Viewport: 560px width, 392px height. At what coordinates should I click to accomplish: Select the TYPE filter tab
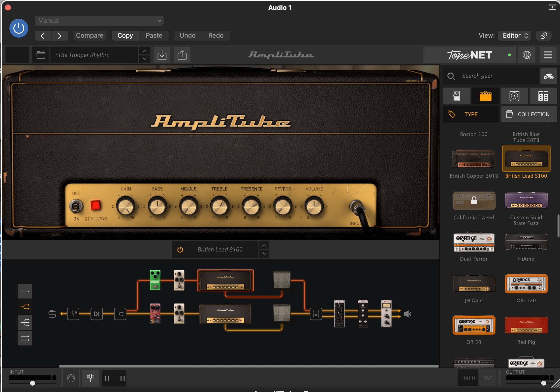(x=471, y=114)
